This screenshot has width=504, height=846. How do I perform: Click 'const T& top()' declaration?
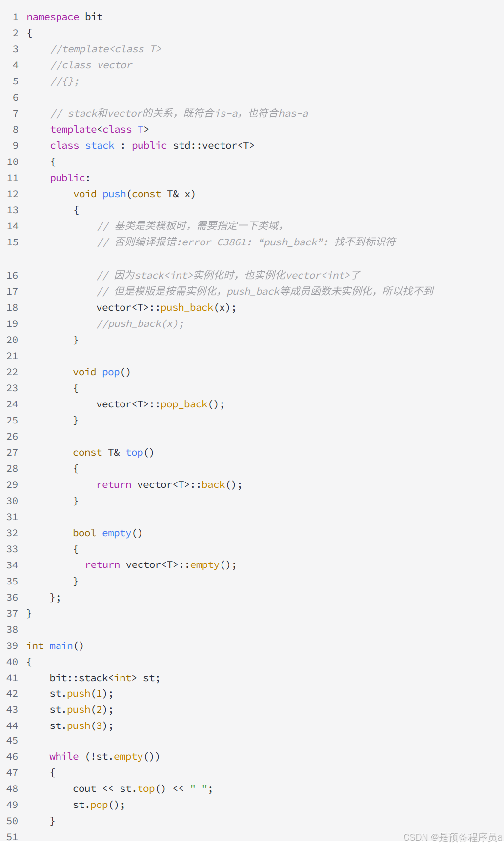pos(113,452)
